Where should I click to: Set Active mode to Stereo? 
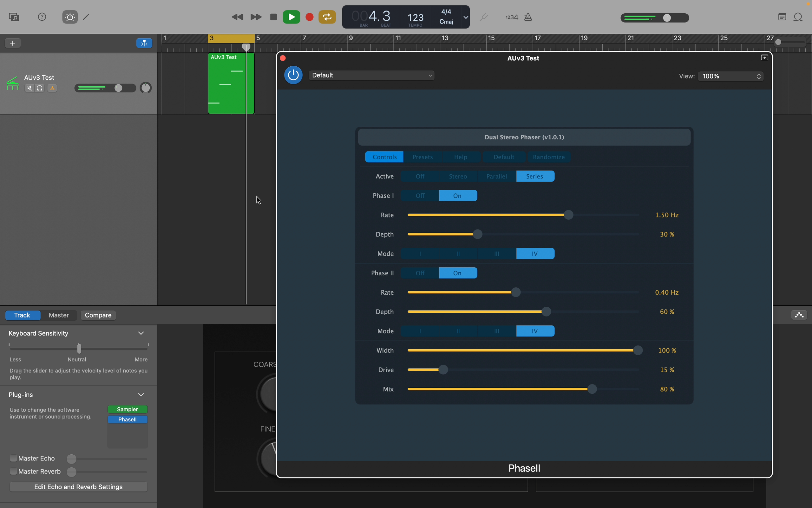point(458,177)
